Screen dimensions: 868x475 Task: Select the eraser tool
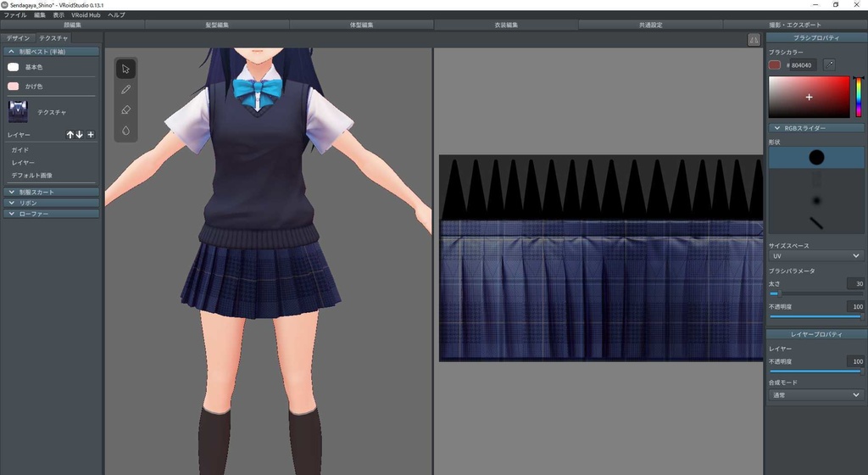click(125, 109)
